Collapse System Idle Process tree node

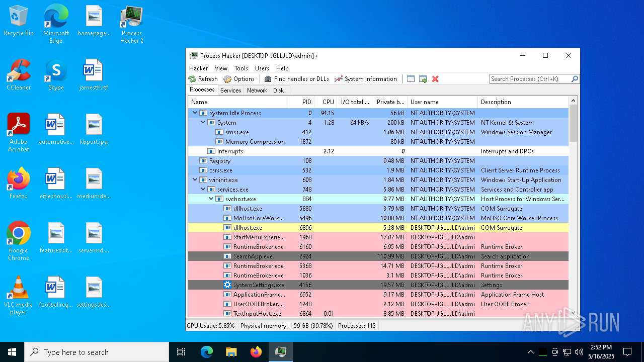point(195,113)
